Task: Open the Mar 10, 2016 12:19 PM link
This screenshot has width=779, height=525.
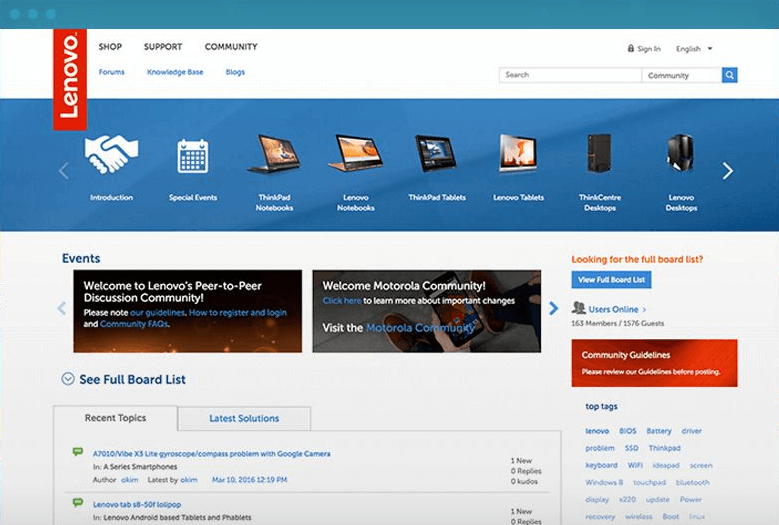Action: [249, 480]
